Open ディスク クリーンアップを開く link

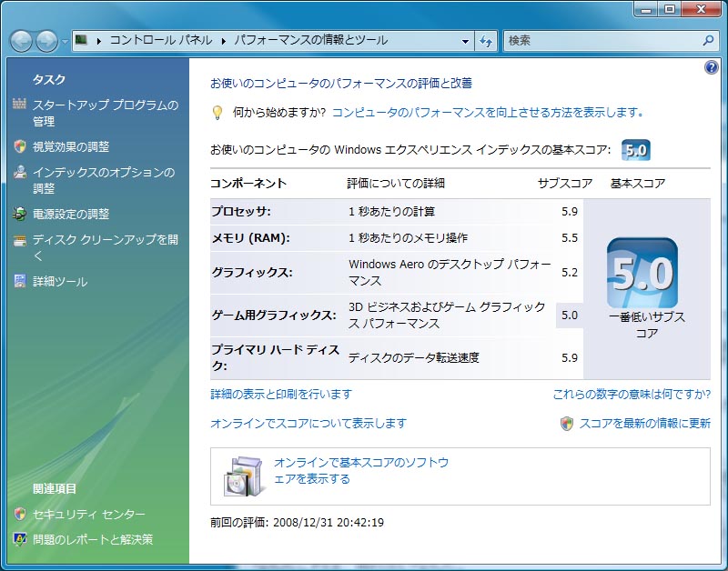coord(106,247)
